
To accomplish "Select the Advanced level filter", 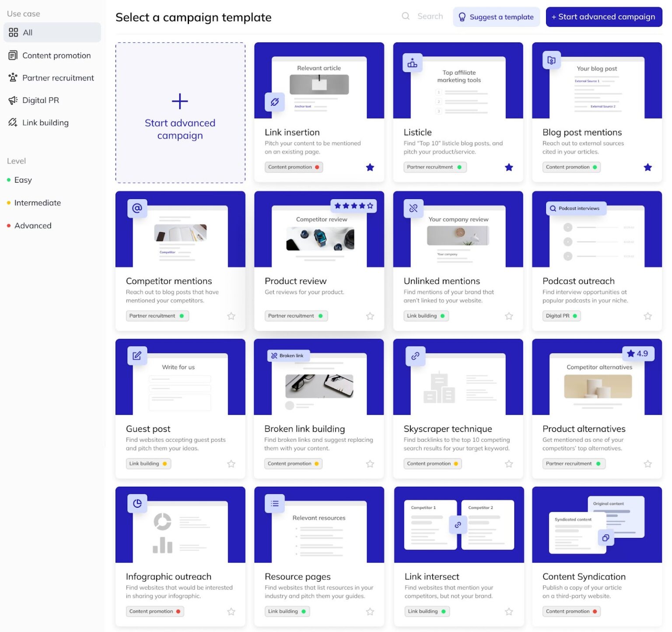I will point(33,225).
